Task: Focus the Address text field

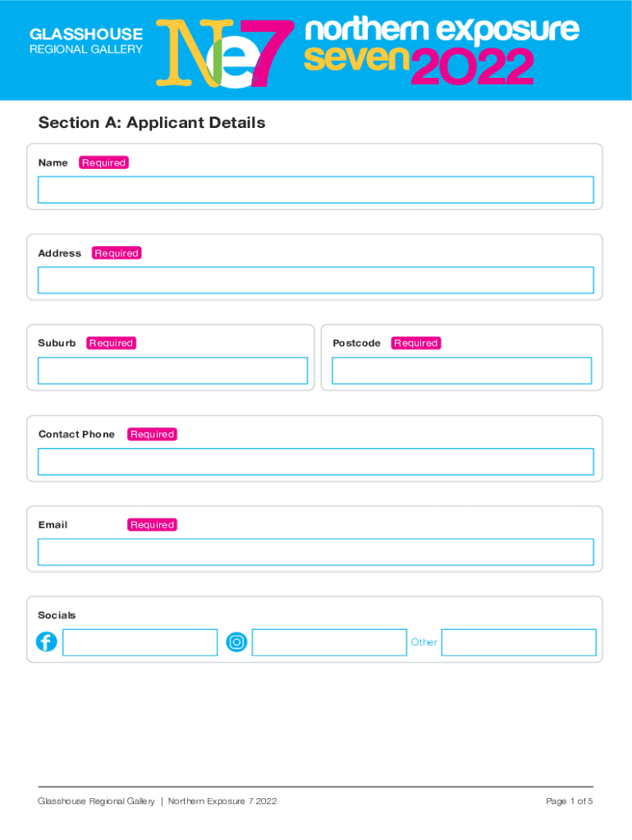Action: (315, 280)
